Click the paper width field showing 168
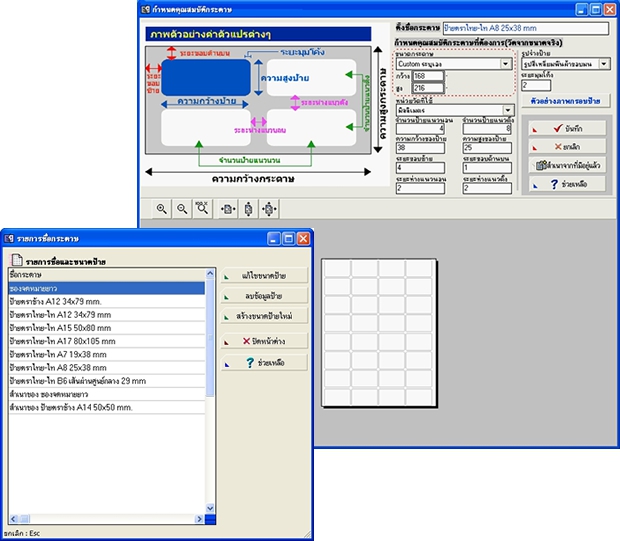Image resolution: width=620 pixels, height=541 pixels. tap(428, 76)
